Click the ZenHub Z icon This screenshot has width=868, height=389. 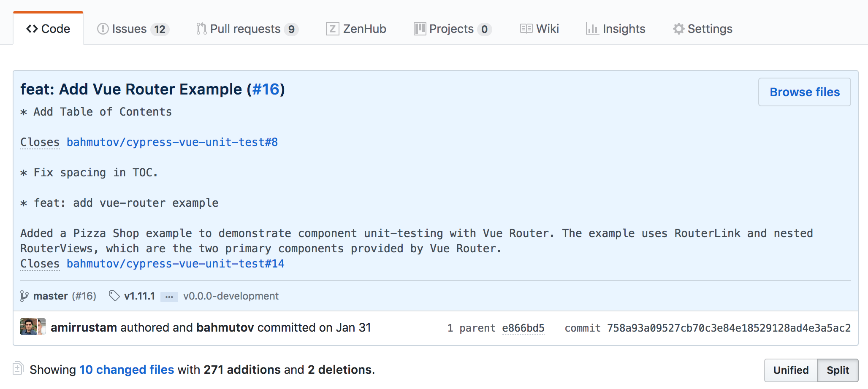tap(333, 29)
